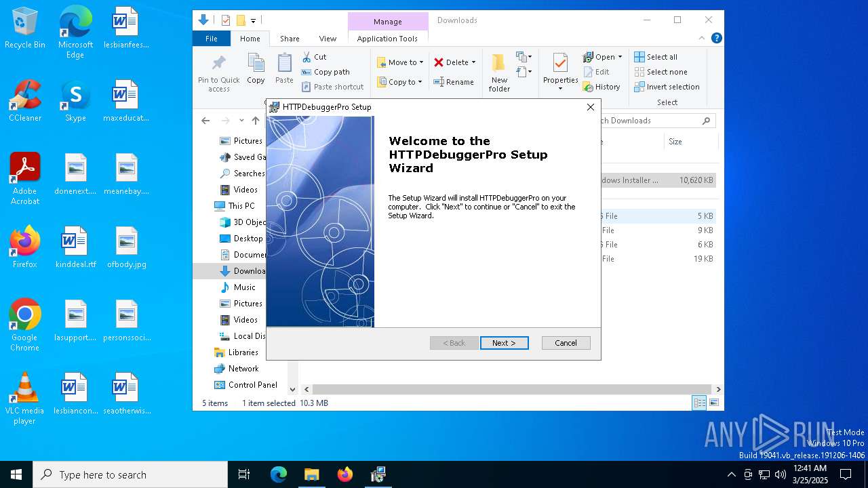Click the Copy icon in ribbon
868x488 pixels.
(x=256, y=68)
